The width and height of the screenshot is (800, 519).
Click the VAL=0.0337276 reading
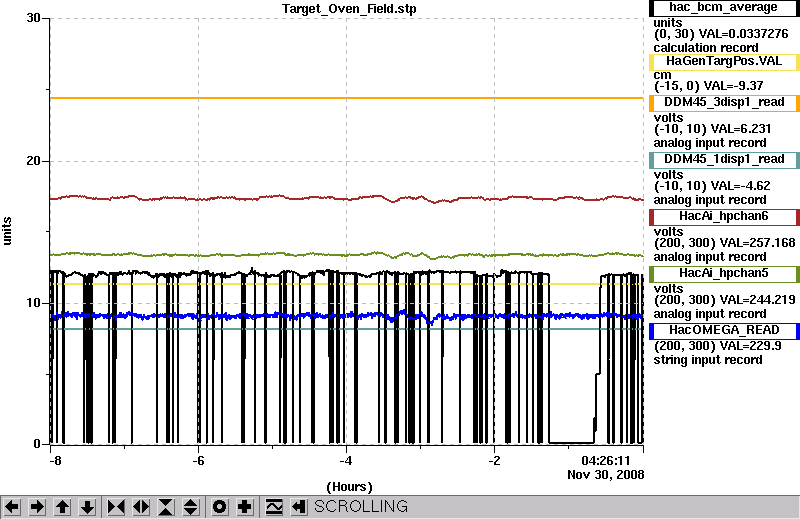pos(743,34)
